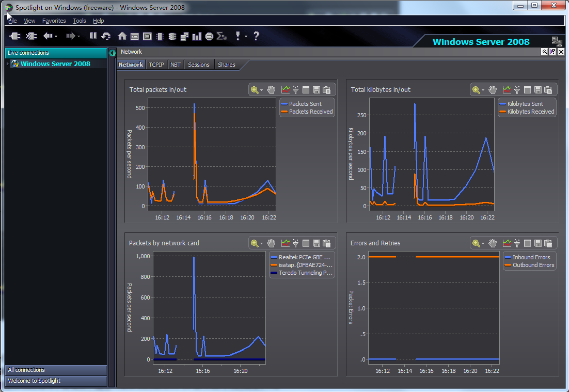Click line-chart icon in Total packets chart toolbar
Image resolution: width=569 pixels, height=392 pixels.
click(286, 90)
